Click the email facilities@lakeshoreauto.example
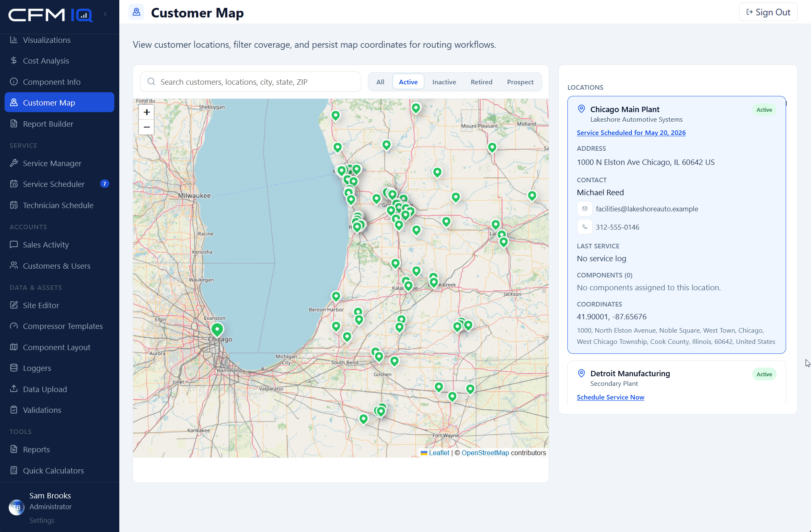Image resolution: width=811 pixels, height=532 pixels. [647, 209]
